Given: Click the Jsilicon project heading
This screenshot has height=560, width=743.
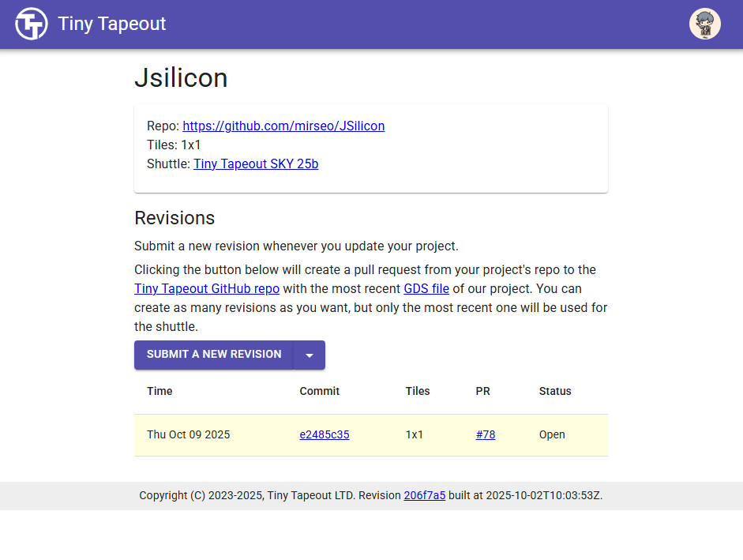Looking at the screenshot, I should click(x=181, y=77).
